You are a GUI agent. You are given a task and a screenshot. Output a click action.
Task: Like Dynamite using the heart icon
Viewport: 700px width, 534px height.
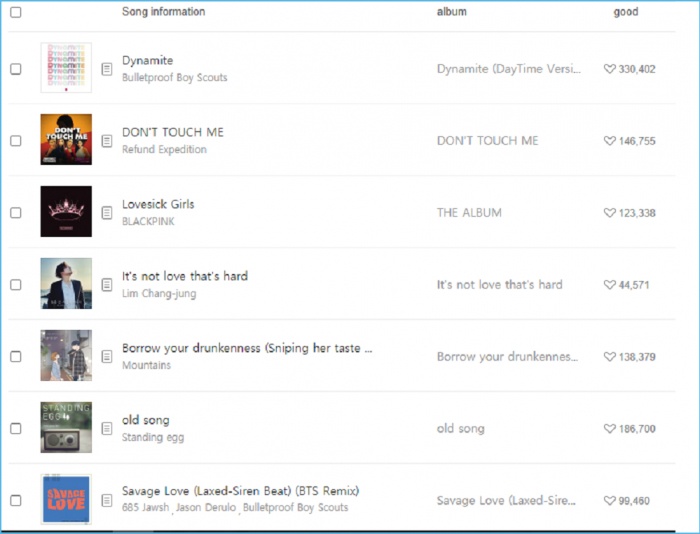(610, 69)
